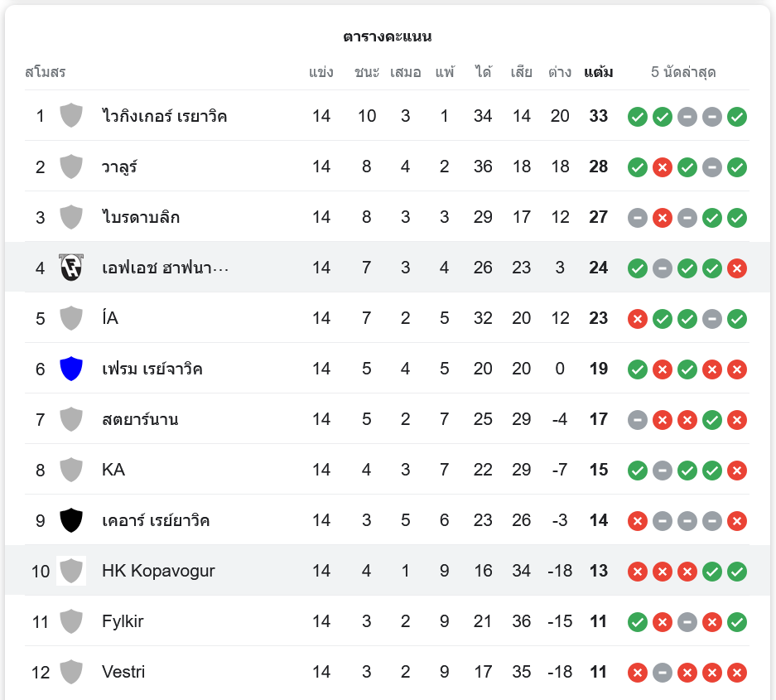
Task: Click the HK Kopavogur team crest
Action: [71, 571]
